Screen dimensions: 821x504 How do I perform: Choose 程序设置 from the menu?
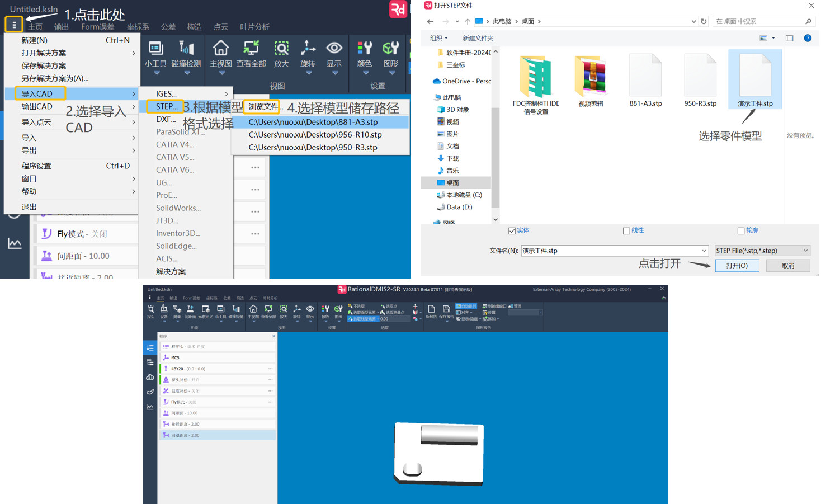pos(36,166)
